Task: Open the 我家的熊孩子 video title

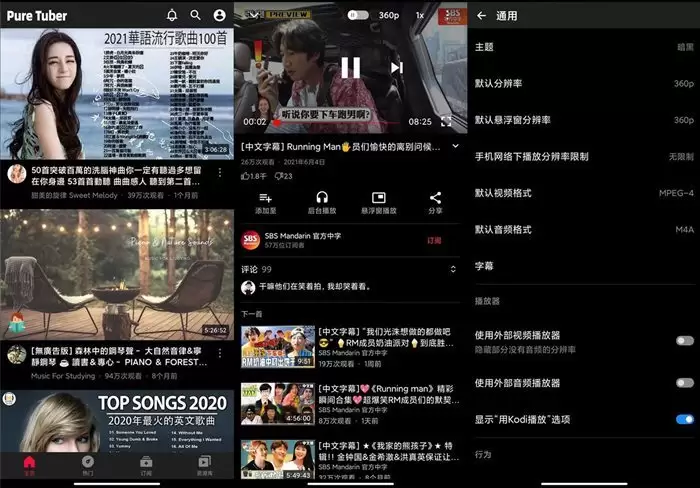Action: pos(388,451)
